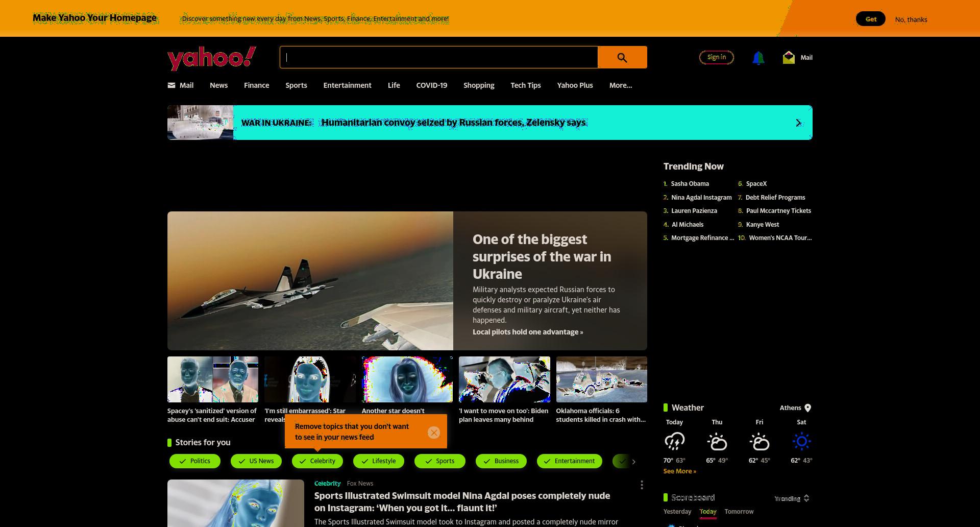Open the Shopping navigation item

coord(479,85)
